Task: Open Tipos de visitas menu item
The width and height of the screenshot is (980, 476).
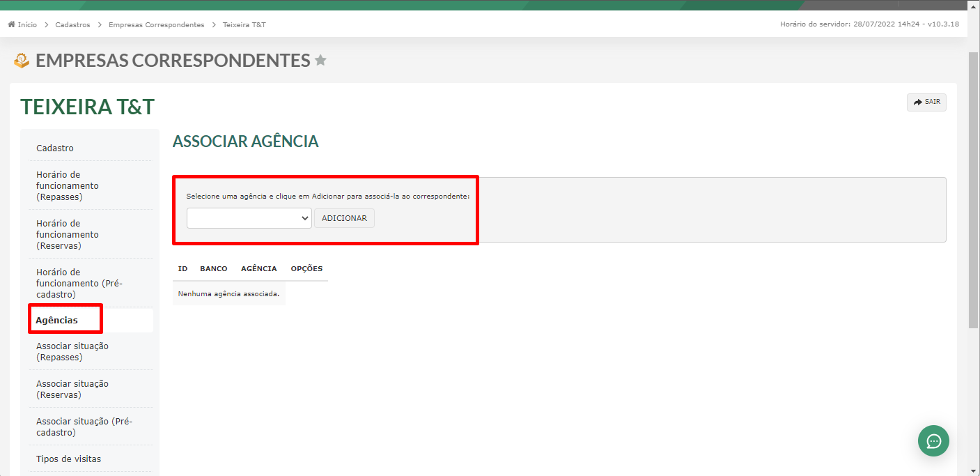Action: coord(68,459)
